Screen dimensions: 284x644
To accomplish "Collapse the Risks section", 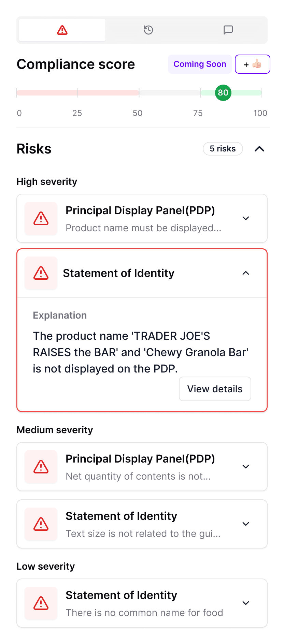I will pos(259,149).
